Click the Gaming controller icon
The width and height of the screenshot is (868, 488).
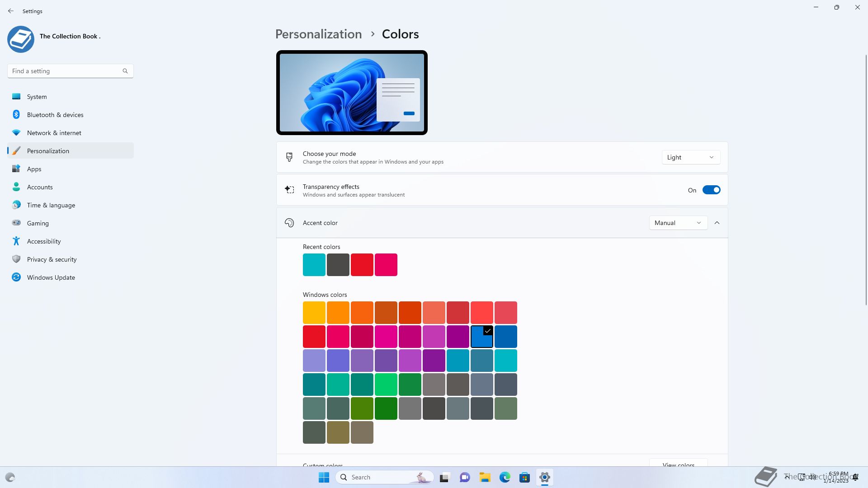pyautogui.click(x=16, y=223)
